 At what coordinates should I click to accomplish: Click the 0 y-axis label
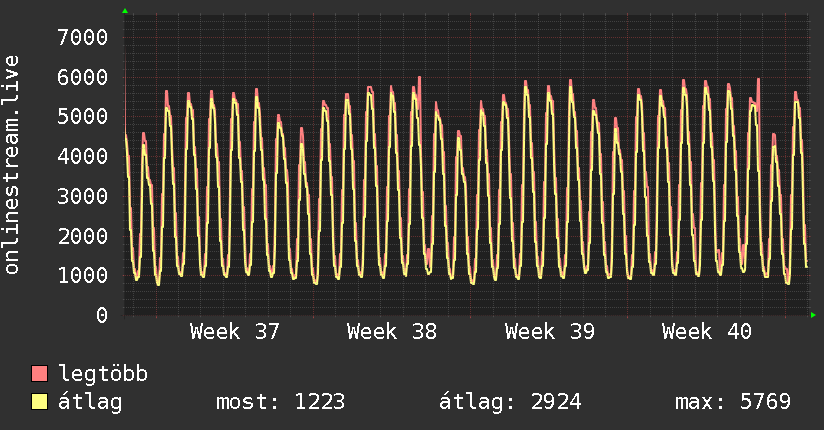pos(102,315)
